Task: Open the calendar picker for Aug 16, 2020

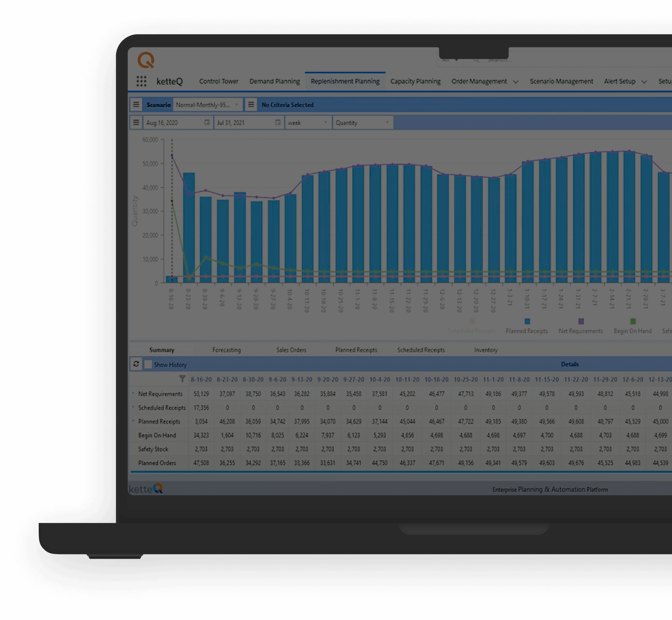Action: coord(207,122)
